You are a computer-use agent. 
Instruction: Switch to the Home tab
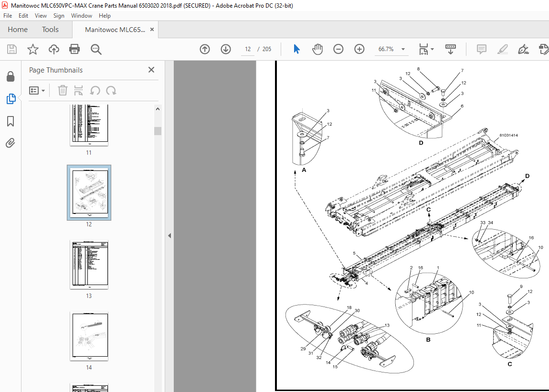[x=18, y=30]
